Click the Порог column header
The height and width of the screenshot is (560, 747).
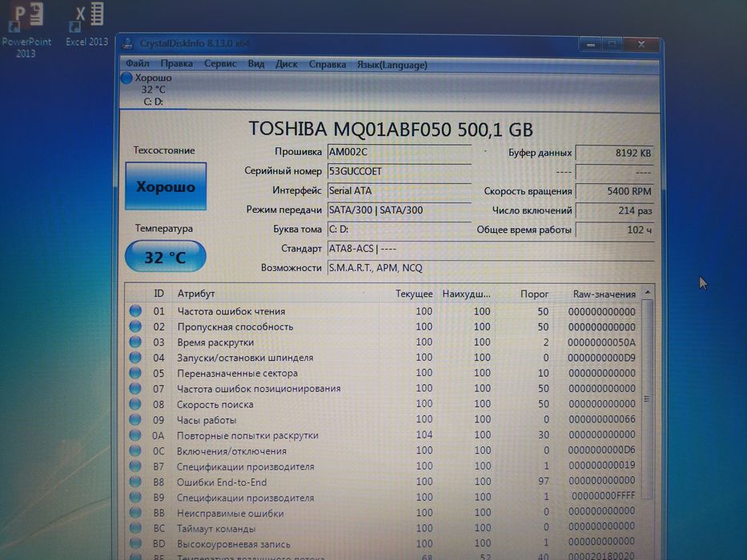534,294
